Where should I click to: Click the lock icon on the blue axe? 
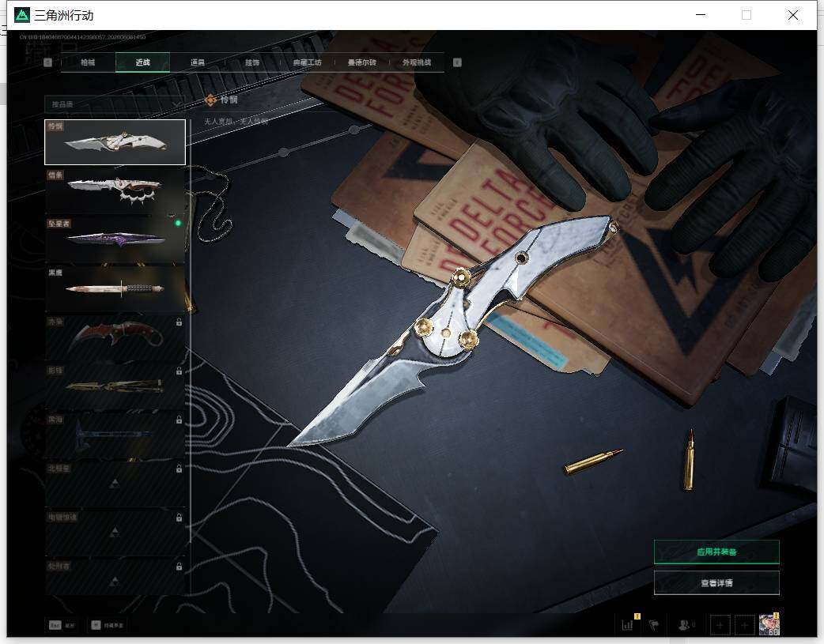coord(180,420)
